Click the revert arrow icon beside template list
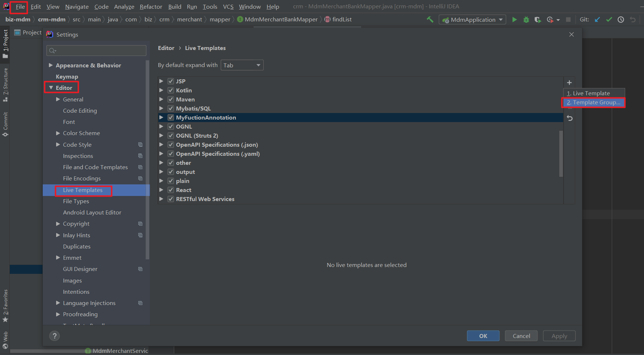Screen dimensions: 644x355 point(570,118)
